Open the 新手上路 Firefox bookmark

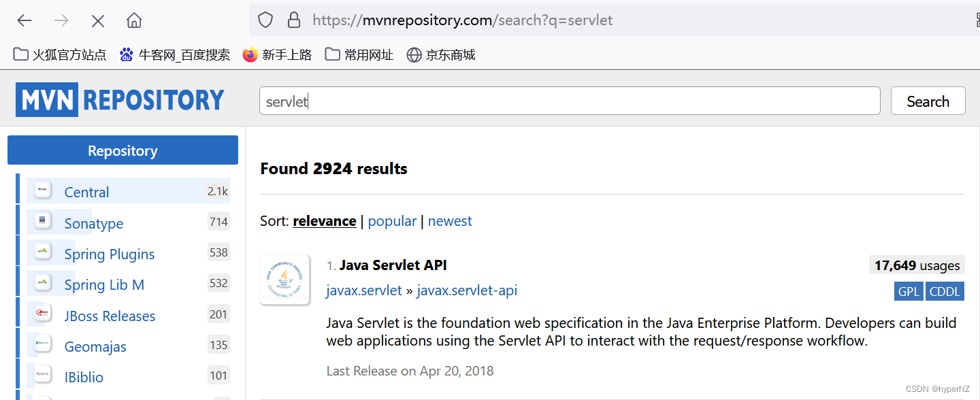(x=277, y=55)
